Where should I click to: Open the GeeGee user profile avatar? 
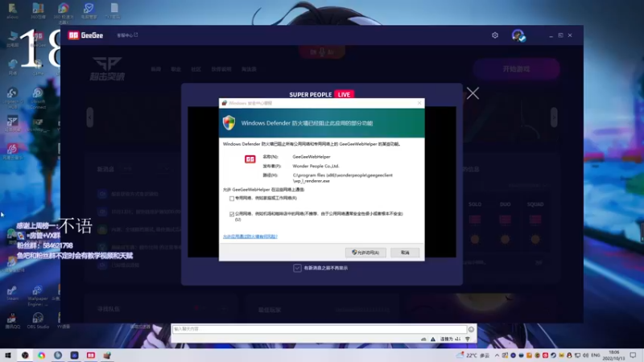(518, 35)
